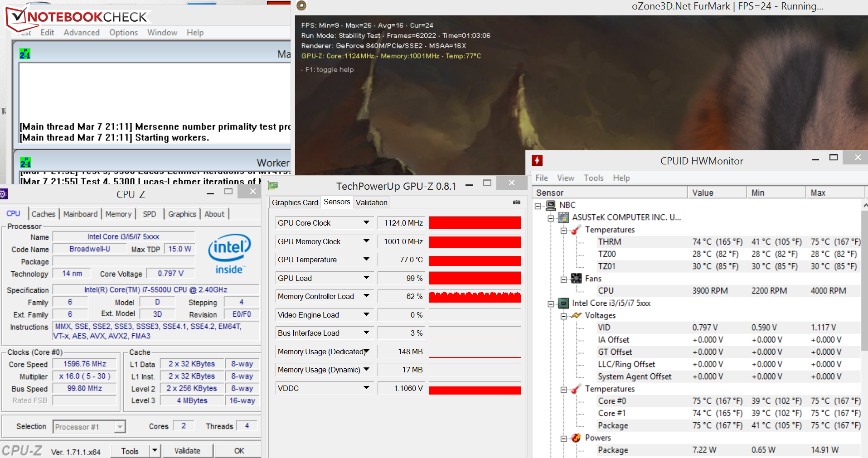Click the Core Speed value field in CPU-Z
This screenshot has height=458, width=868.
pos(85,364)
